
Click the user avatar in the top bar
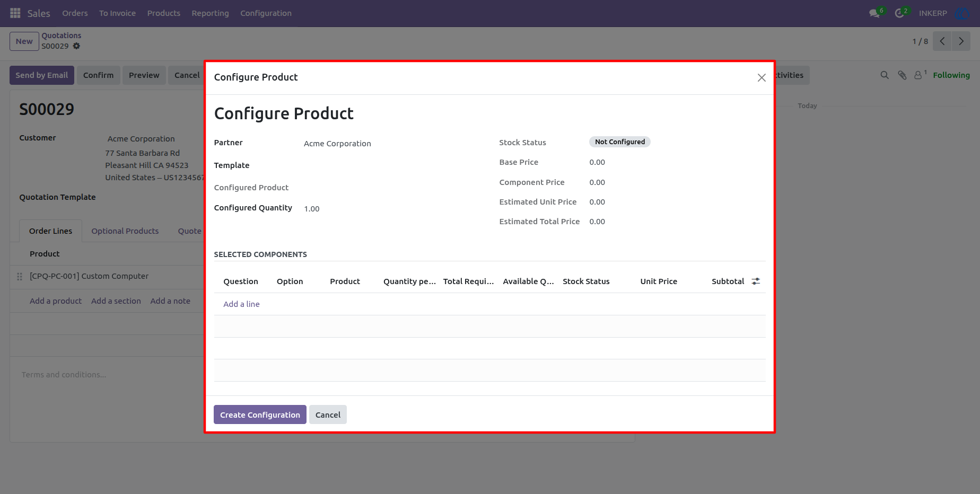click(961, 13)
